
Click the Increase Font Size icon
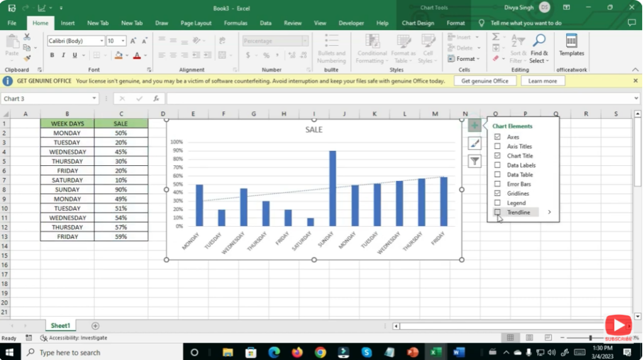[x=135, y=41]
